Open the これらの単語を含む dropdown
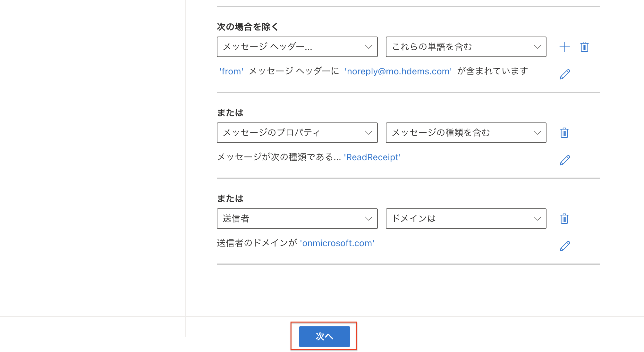The image size is (644, 352). coord(466,47)
